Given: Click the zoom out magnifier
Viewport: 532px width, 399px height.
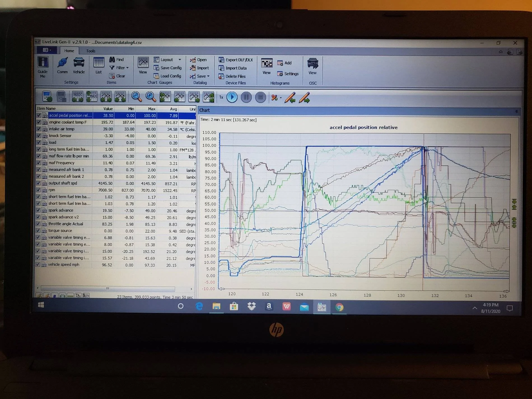Looking at the screenshot, I should point(136,97).
